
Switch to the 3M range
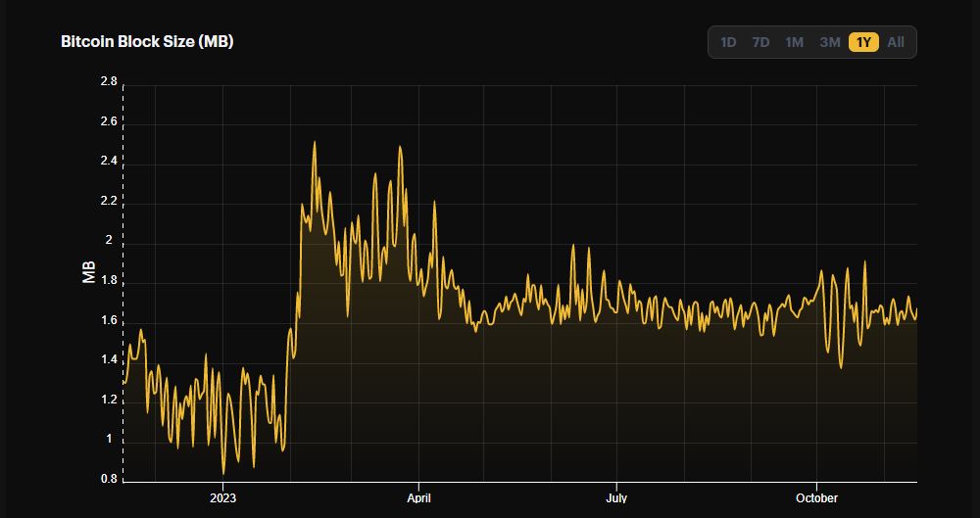pyautogui.click(x=830, y=42)
